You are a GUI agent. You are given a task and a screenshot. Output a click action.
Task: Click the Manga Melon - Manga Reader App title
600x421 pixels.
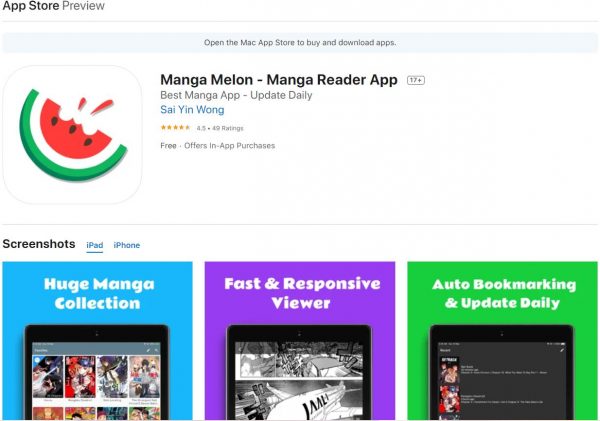coord(279,80)
